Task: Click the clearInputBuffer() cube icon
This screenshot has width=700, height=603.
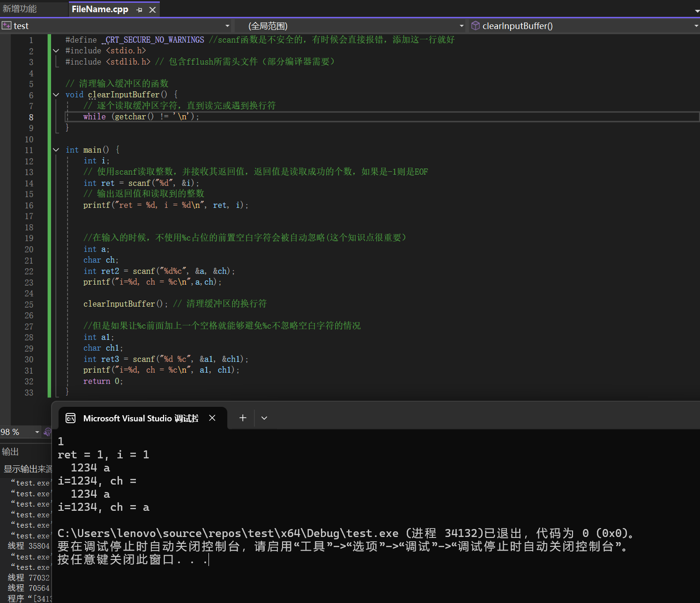Action: click(x=475, y=26)
